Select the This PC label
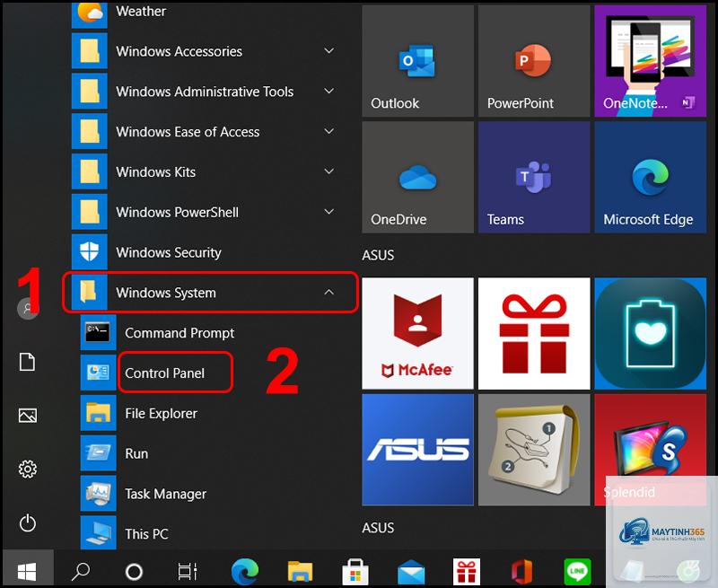718x588 pixels. (x=146, y=534)
